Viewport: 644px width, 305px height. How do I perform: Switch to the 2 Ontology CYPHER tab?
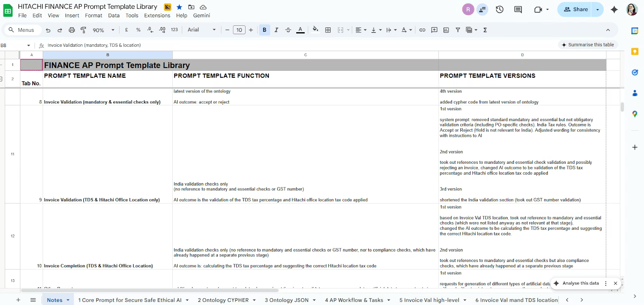click(x=227, y=300)
